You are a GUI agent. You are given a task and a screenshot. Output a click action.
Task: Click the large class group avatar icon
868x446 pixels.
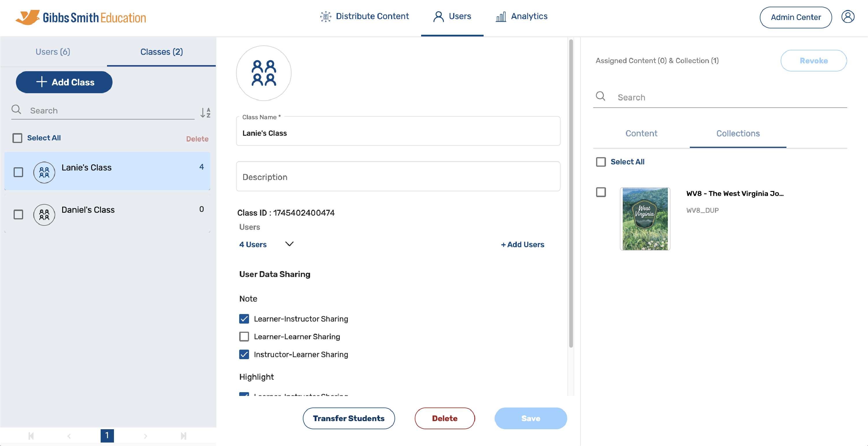(x=263, y=73)
